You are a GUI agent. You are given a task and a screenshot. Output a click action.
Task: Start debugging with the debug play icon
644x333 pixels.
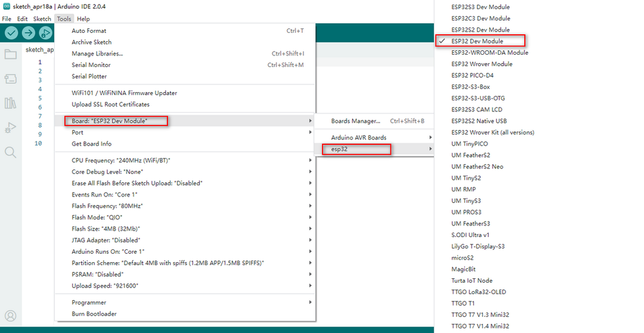click(x=46, y=33)
